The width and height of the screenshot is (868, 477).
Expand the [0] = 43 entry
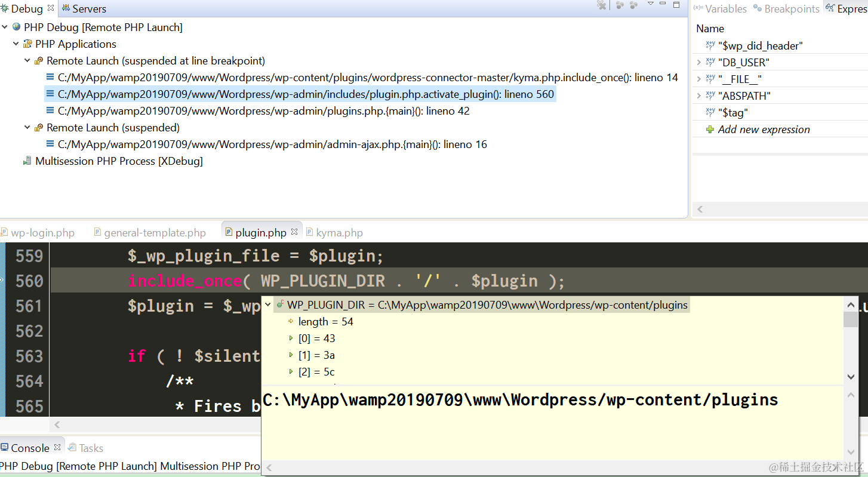click(291, 338)
